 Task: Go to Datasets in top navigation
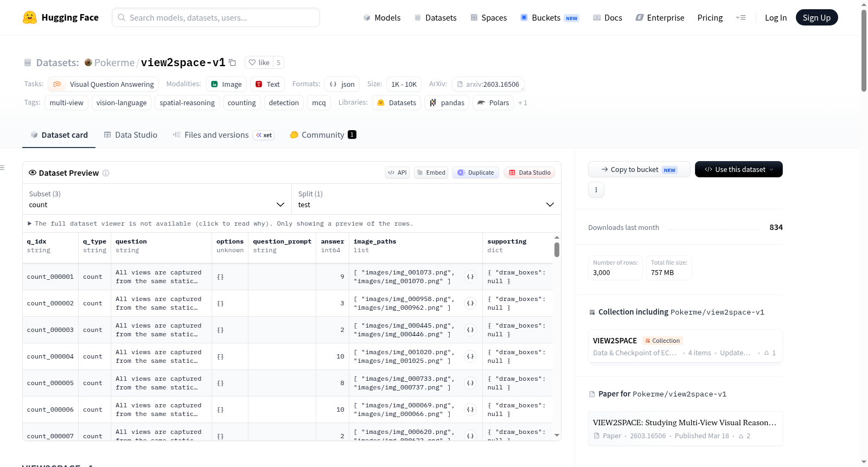(x=435, y=17)
